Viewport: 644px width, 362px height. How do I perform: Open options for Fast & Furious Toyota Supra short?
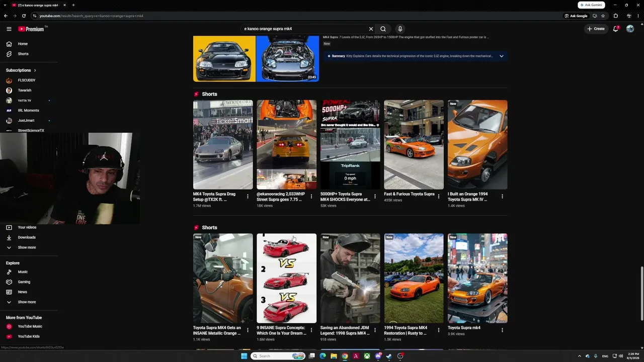(x=439, y=197)
